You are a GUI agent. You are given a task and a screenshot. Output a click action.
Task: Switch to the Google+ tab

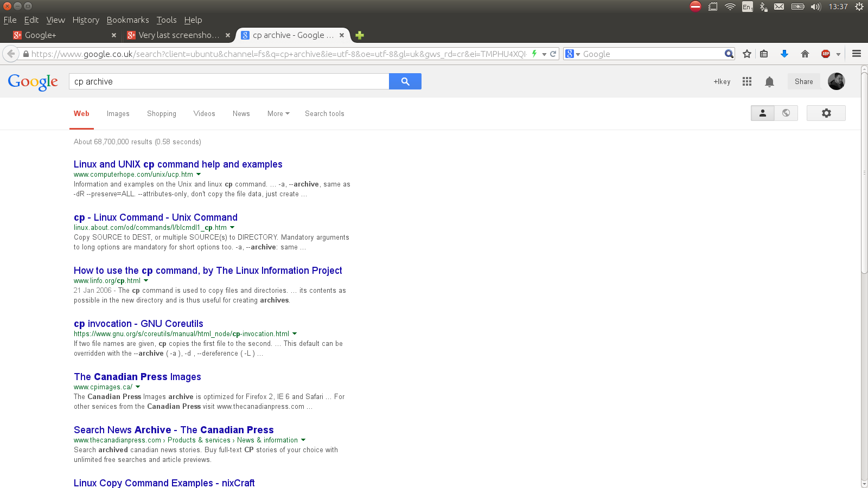pyautogui.click(x=65, y=35)
